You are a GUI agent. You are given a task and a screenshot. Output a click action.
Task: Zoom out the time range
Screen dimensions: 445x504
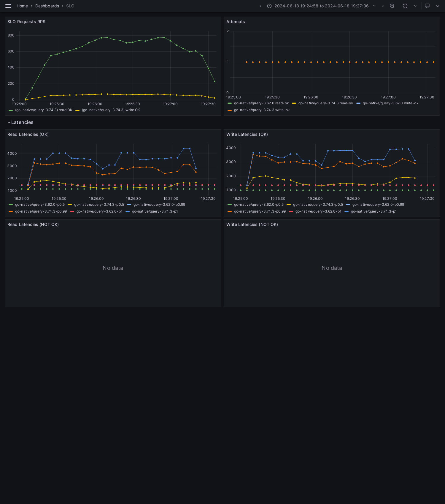pos(392,6)
